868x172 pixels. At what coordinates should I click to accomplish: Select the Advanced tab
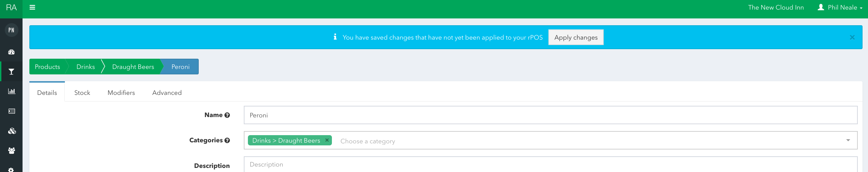click(x=167, y=93)
